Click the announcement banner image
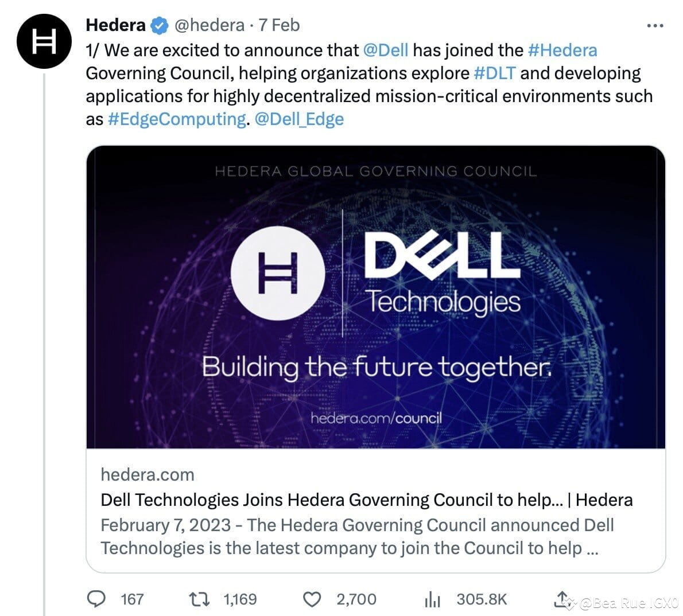 click(x=382, y=298)
